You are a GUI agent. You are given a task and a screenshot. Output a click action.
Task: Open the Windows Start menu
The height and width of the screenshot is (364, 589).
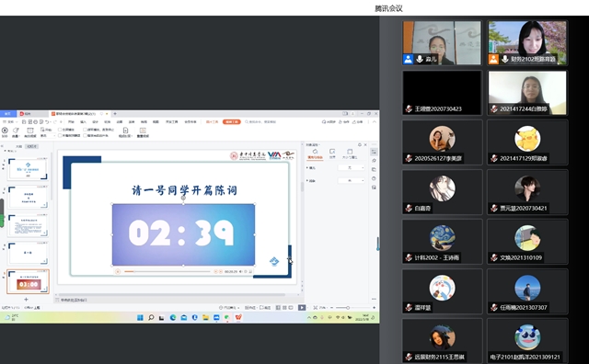click(x=140, y=317)
